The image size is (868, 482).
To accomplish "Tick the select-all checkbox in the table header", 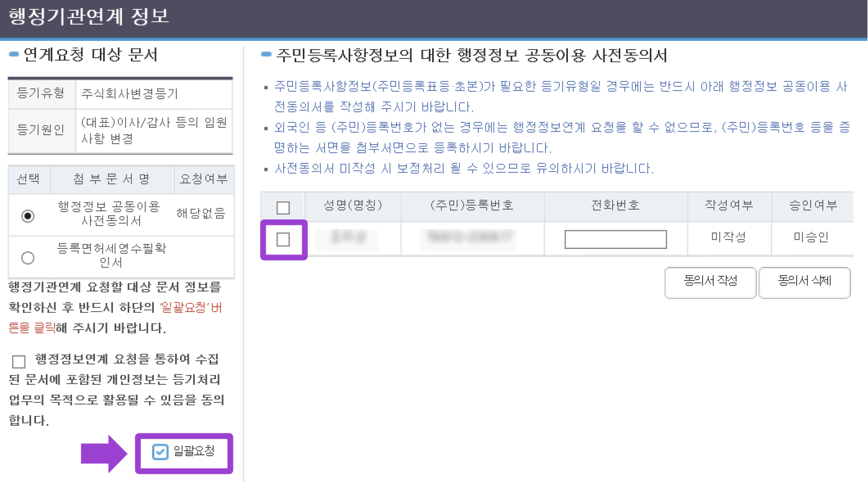I will click(283, 208).
